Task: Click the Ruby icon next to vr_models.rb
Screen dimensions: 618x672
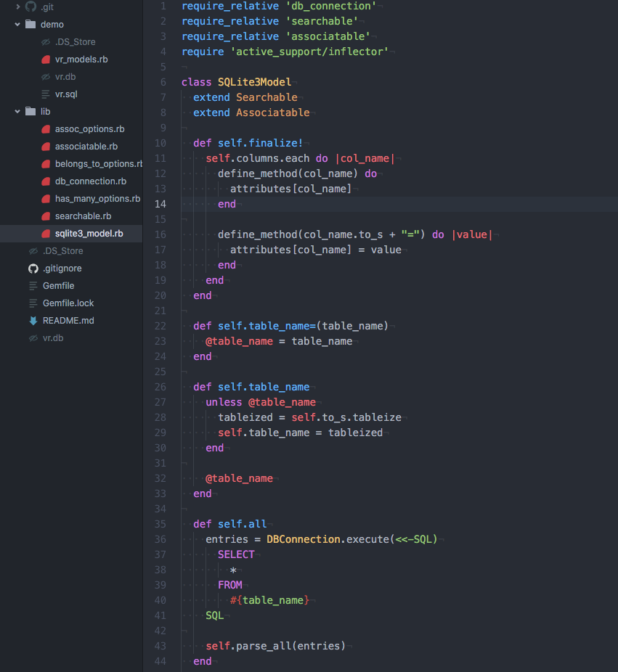Action: coord(45,60)
